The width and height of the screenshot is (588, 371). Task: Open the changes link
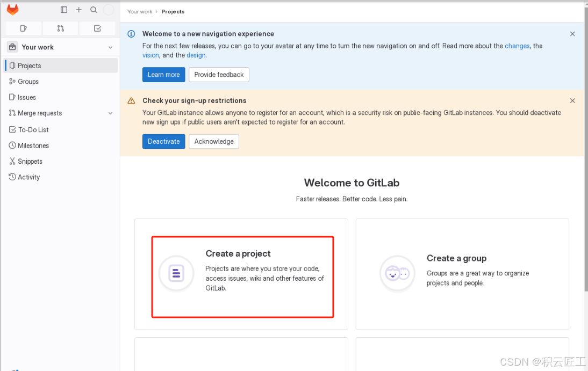click(x=517, y=46)
